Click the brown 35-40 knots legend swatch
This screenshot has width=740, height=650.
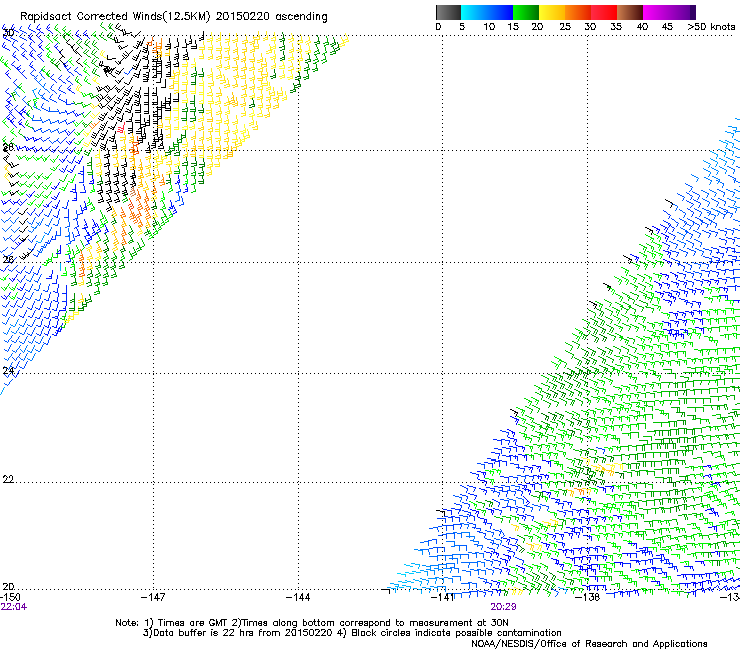pos(630,12)
